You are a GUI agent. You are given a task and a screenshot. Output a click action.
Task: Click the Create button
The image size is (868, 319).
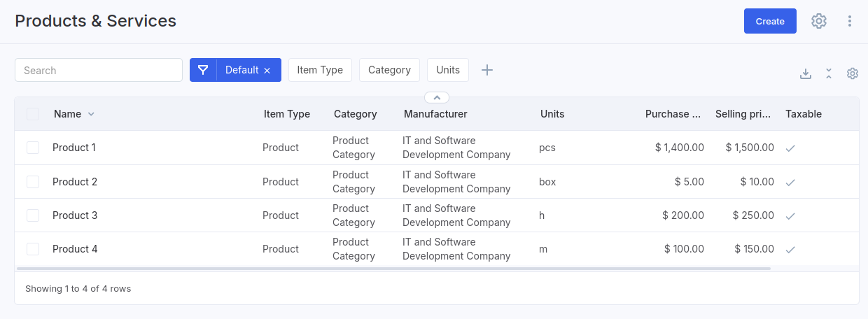(770, 21)
